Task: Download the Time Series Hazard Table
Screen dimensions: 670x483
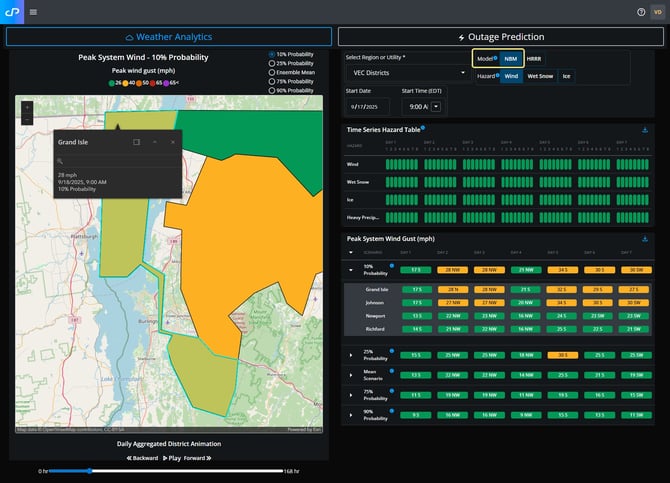Action: [645, 130]
